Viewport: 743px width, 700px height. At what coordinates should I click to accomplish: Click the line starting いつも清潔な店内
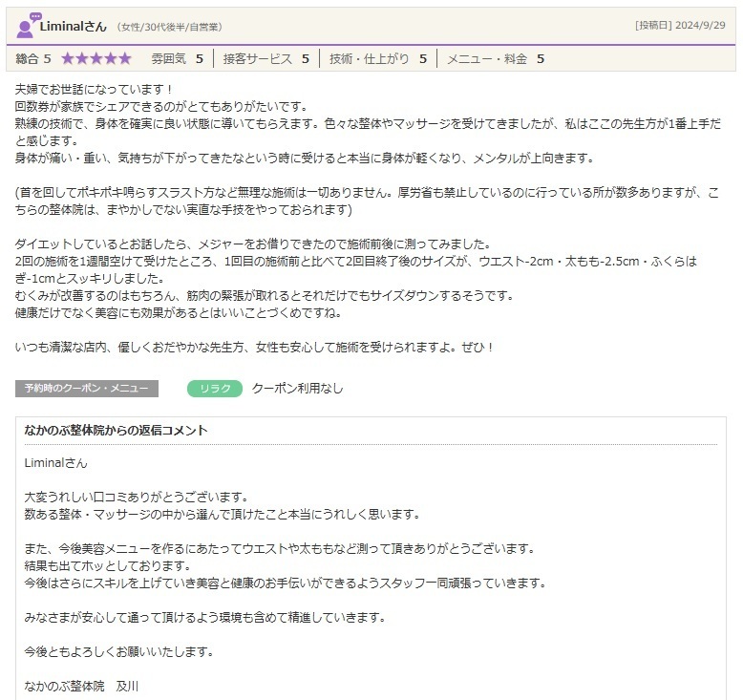(255, 348)
